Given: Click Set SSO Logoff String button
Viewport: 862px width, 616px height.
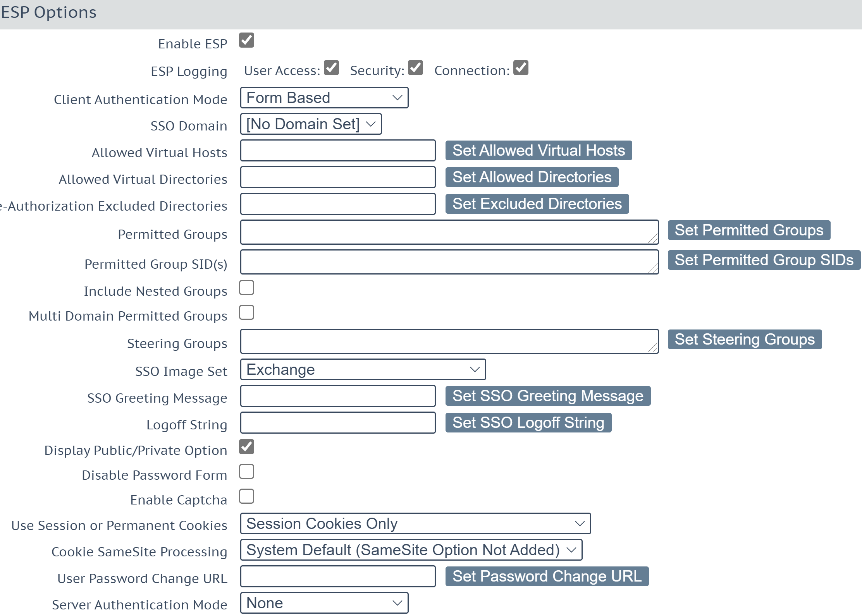Looking at the screenshot, I should pos(528,422).
